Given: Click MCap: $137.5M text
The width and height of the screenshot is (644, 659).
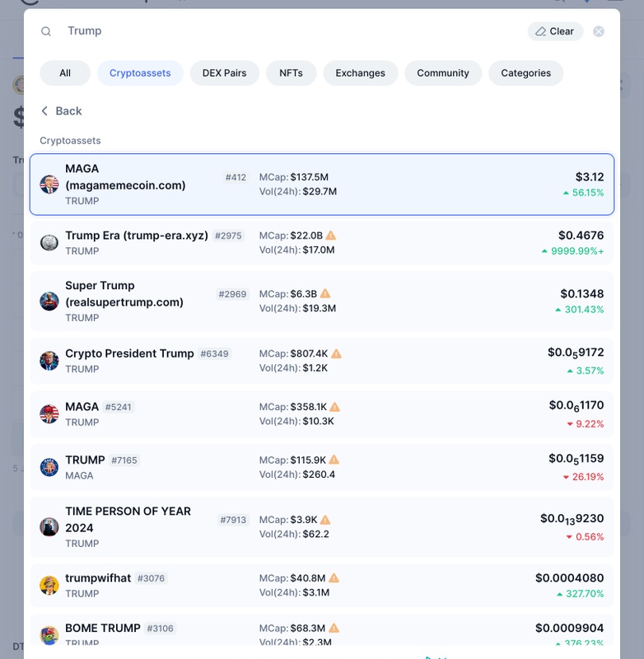Looking at the screenshot, I should tap(294, 177).
